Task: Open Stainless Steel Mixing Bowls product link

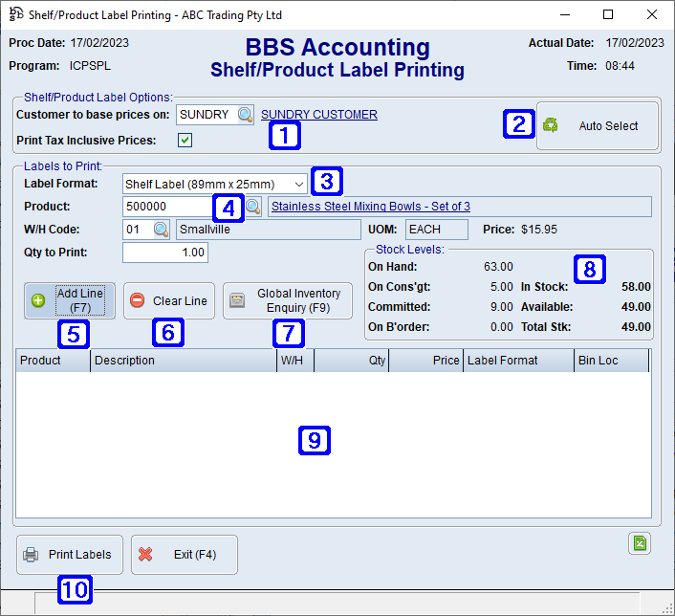Action: pyautogui.click(x=371, y=207)
